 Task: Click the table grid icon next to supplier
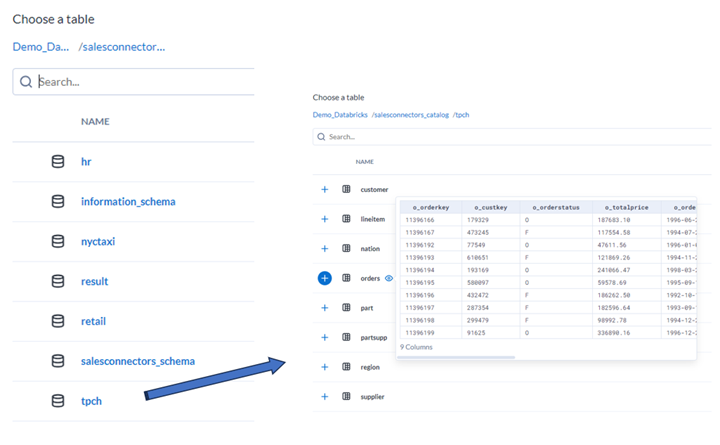tap(346, 397)
